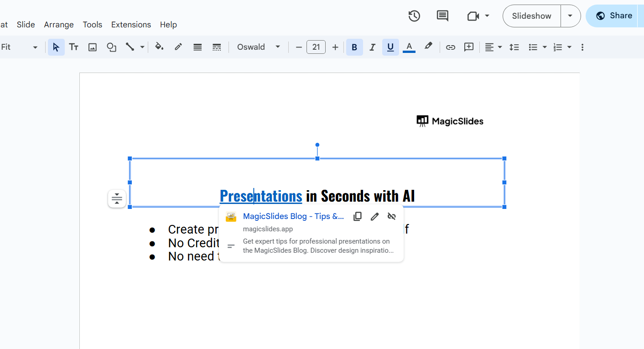Open the Fit zoom dropdown
644x349 pixels.
pos(19,47)
